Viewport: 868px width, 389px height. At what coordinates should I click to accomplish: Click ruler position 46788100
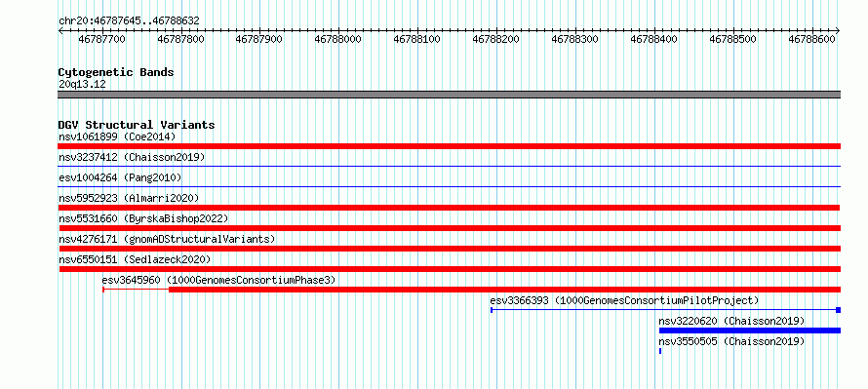(417, 39)
